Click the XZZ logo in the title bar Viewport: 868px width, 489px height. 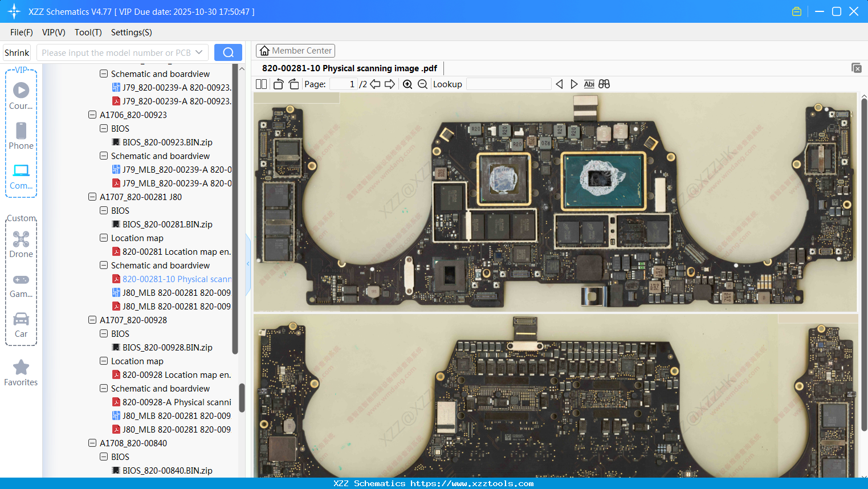(14, 11)
